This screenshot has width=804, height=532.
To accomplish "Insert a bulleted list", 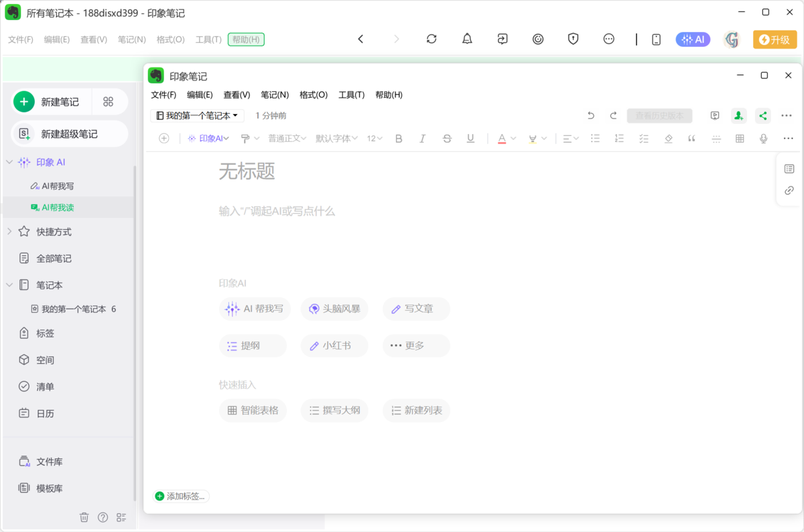I will pos(595,138).
